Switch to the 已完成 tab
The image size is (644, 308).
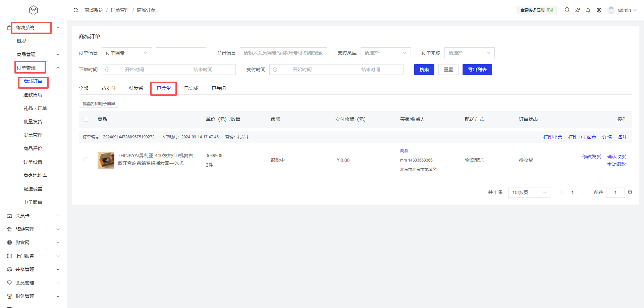click(191, 88)
